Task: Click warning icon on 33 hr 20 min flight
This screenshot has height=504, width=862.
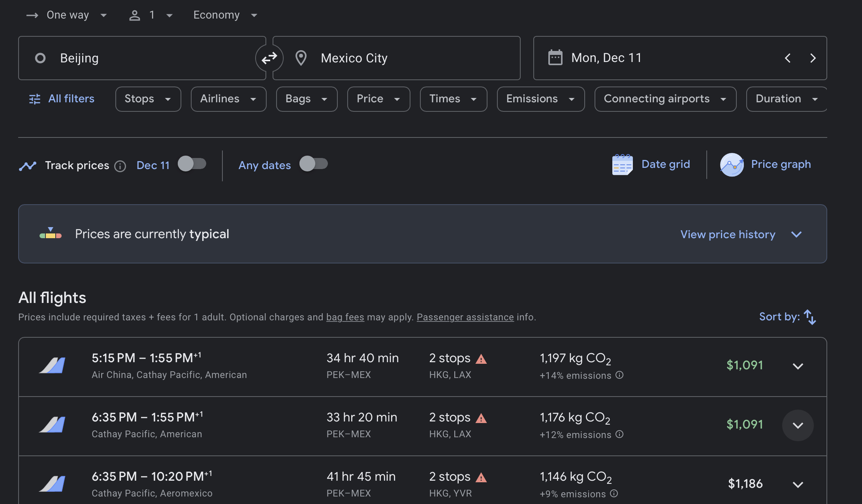Action: coord(481,418)
